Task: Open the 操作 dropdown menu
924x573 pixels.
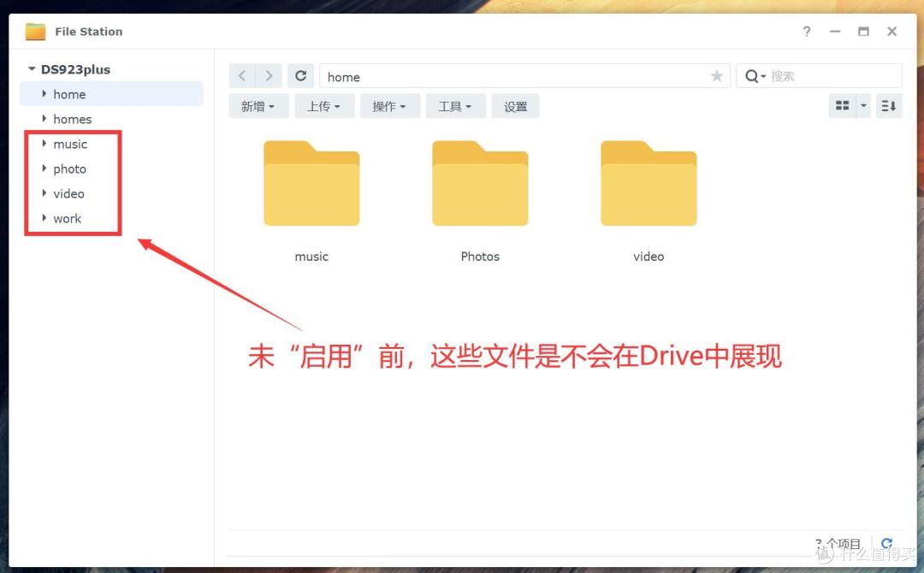Action: pos(389,106)
